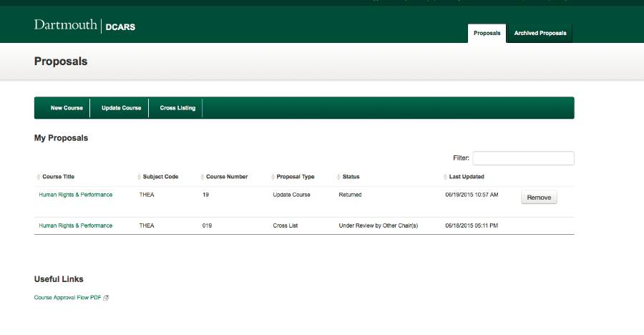Image resolution: width=644 pixels, height=335 pixels.
Task: Click the external link icon after Course Approval Flow PDF
Action: click(x=106, y=298)
